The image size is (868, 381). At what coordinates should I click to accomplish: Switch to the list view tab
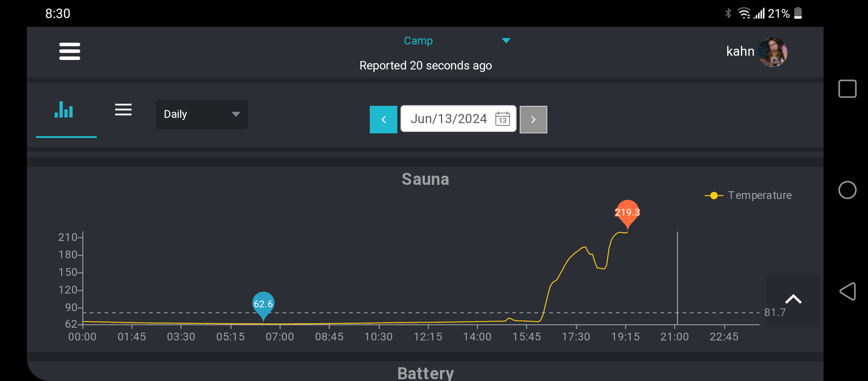click(123, 110)
